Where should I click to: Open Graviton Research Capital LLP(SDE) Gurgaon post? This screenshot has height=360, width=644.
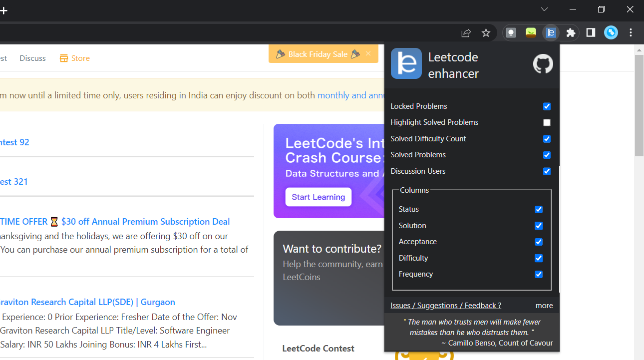point(87,302)
